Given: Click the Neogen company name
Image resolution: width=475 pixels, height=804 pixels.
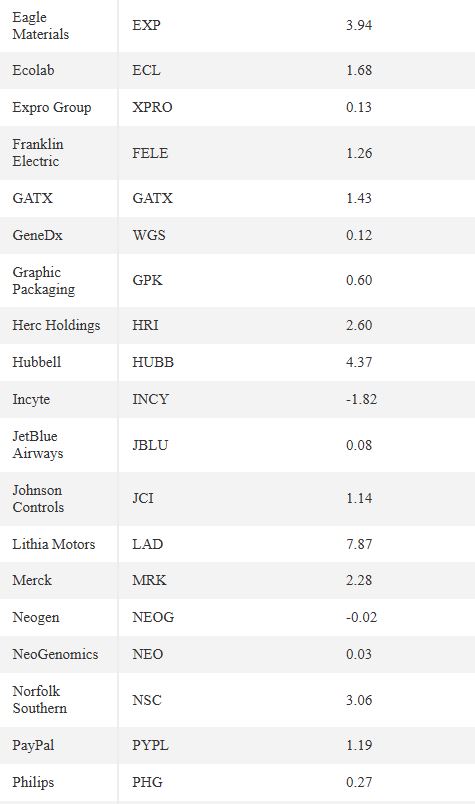Looking at the screenshot, I should [36, 617].
